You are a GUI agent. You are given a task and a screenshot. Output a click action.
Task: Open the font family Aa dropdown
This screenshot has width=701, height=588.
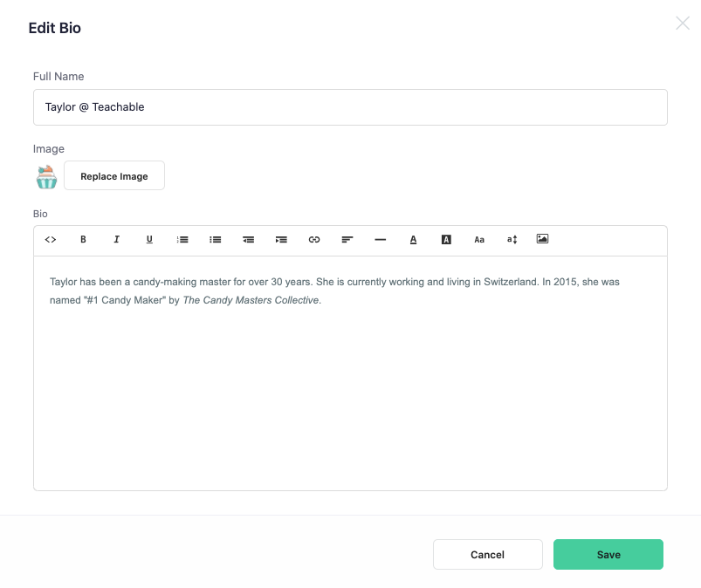point(479,240)
